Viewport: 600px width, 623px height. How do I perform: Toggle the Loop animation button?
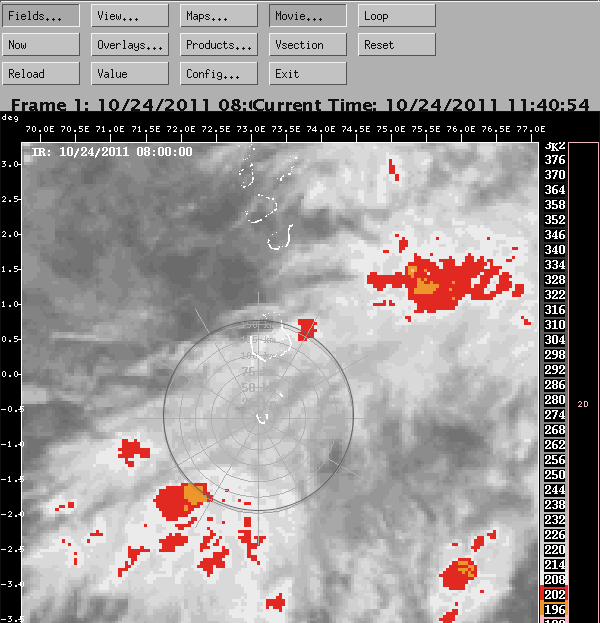click(x=397, y=16)
